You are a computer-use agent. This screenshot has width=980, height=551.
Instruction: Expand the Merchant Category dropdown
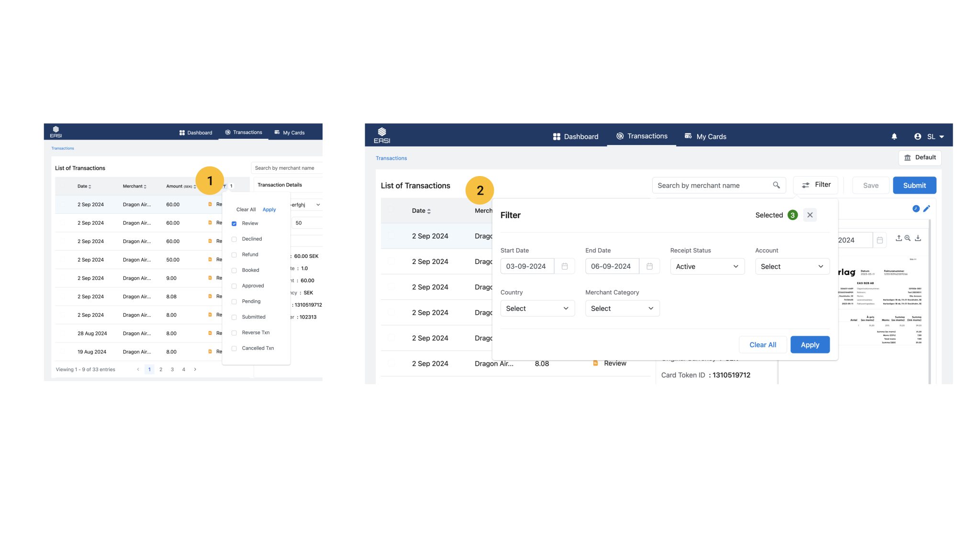coord(622,309)
